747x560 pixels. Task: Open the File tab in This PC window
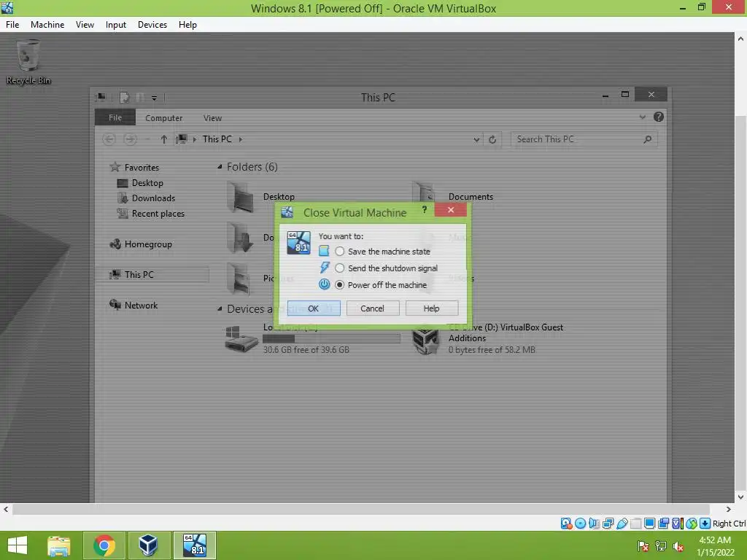[x=115, y=117]
